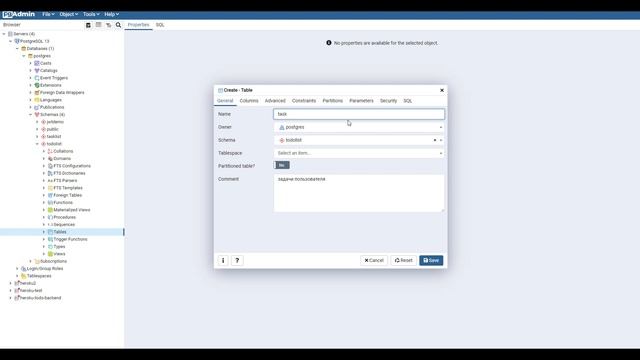
Task: Open the File menu
Action: pos(48,14)
